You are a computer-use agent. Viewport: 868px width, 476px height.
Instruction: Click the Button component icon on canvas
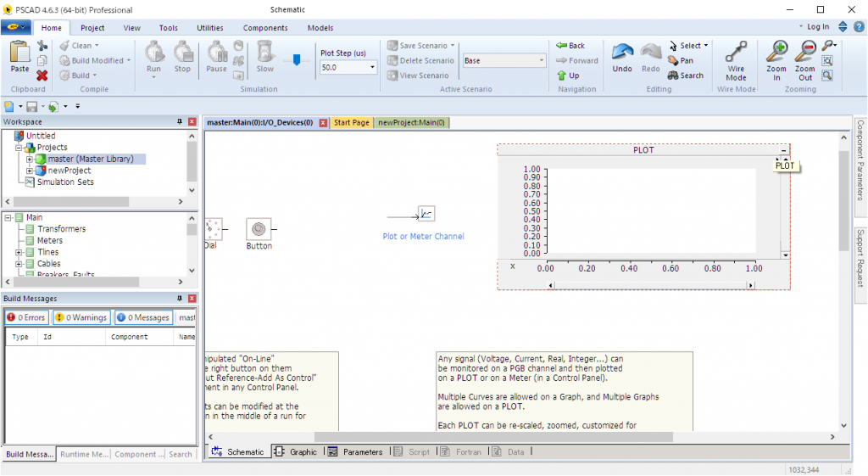tap(259, 228)
